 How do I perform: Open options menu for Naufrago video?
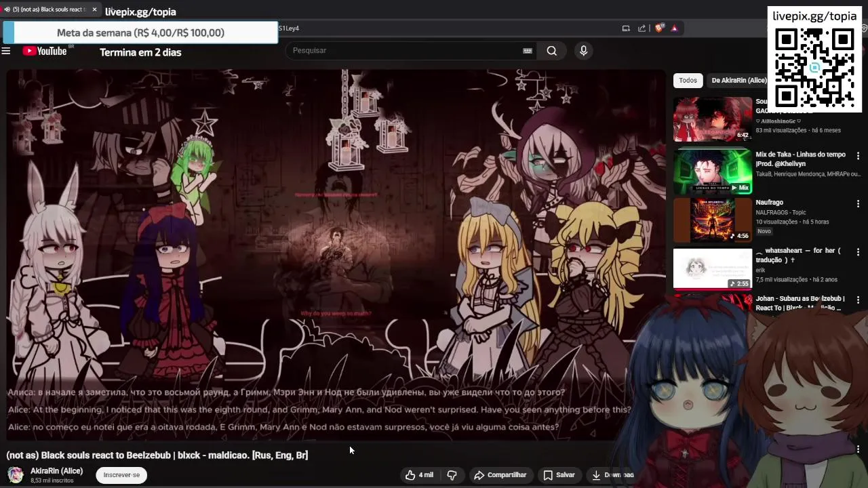click(x=858, y=204)
